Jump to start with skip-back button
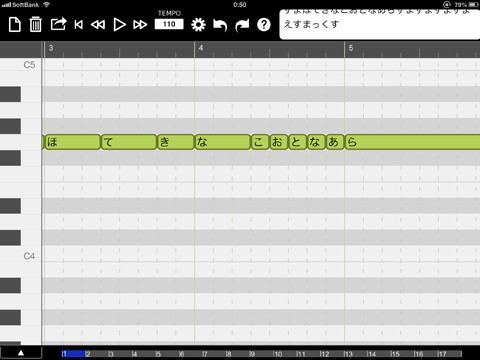 click(x=79, y=25)
